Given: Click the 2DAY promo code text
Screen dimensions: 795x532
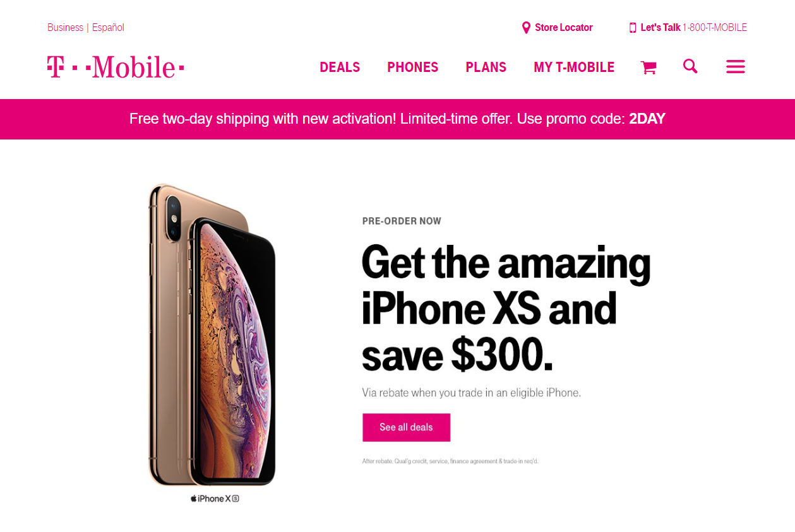Looking at the screenshot, I should click(x=647, y=119).
